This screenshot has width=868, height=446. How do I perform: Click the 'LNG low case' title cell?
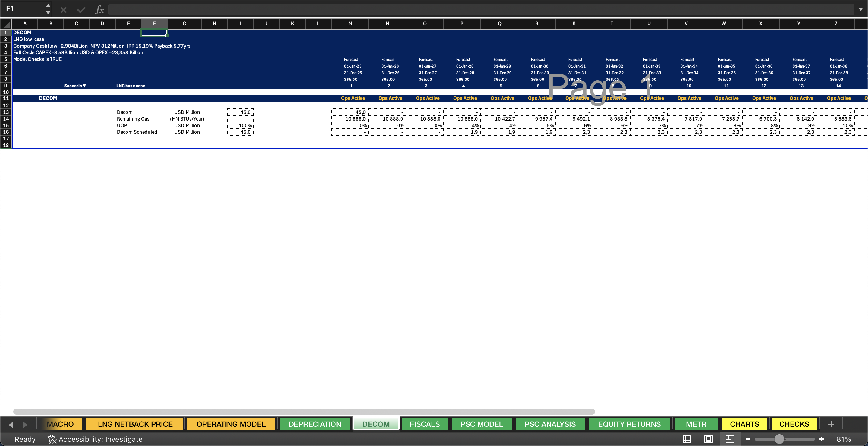(x=29, y=39)
